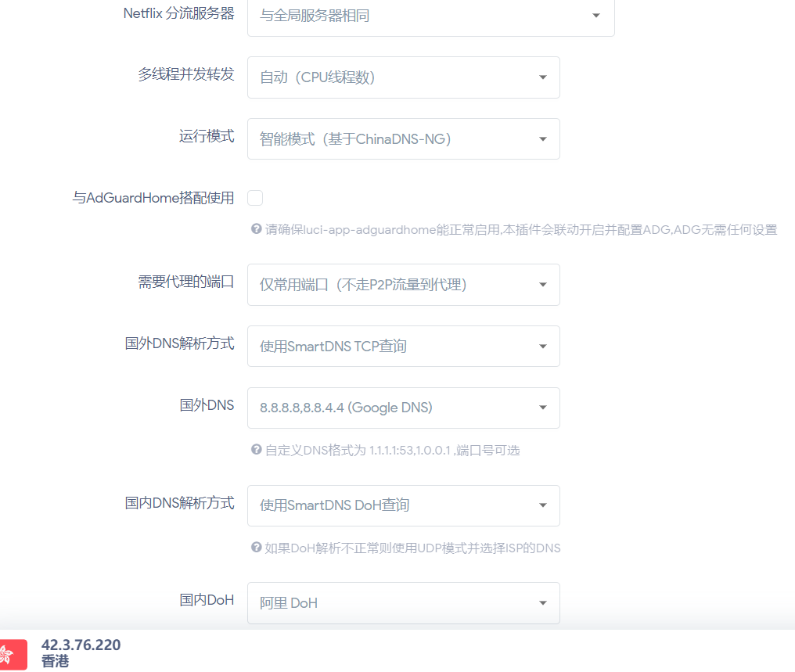
Task: Open the 国内DNS解析方式 dropdown
Action: (404, 505)
